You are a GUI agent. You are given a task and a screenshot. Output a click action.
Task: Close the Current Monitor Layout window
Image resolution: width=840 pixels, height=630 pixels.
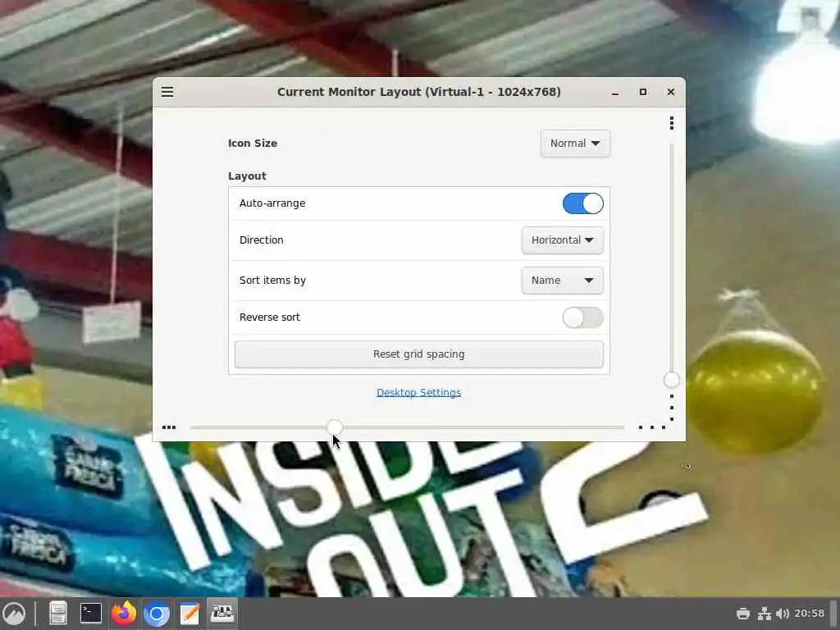click(671, 92)
